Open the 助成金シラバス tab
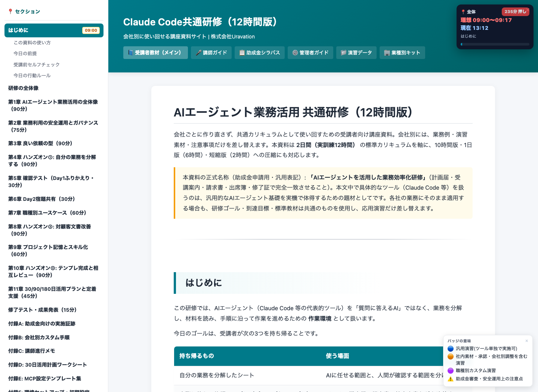Screen dimensions: 538x392 [260, 53]
